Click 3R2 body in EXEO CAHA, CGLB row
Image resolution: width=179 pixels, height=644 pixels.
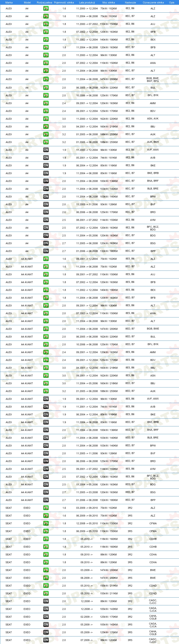(x=130, y=617)
